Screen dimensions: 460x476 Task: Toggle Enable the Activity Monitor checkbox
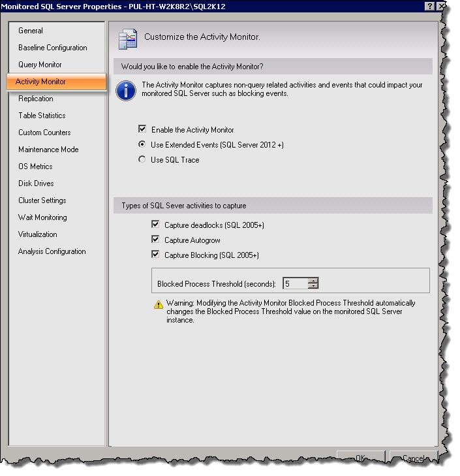click(142, 129)
